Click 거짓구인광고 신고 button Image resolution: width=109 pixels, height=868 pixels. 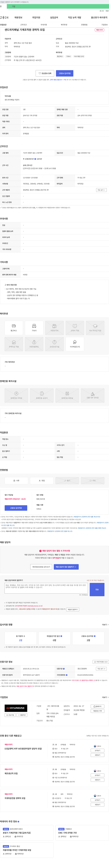pyautogui.click(x=101, y=662)
